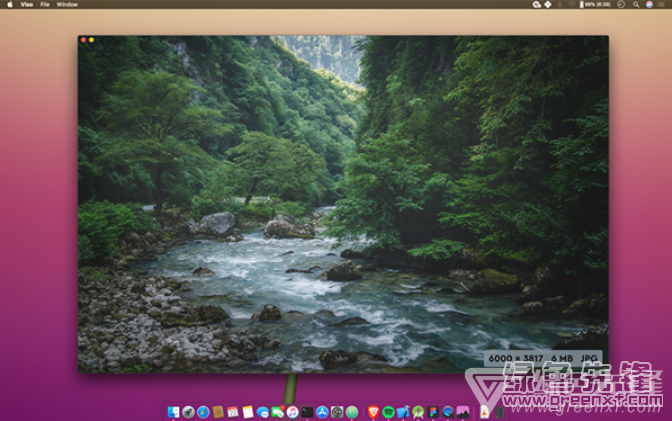Close the Viso image window
The width and height of the screenshot is (672, 421).
click(84, 40)
